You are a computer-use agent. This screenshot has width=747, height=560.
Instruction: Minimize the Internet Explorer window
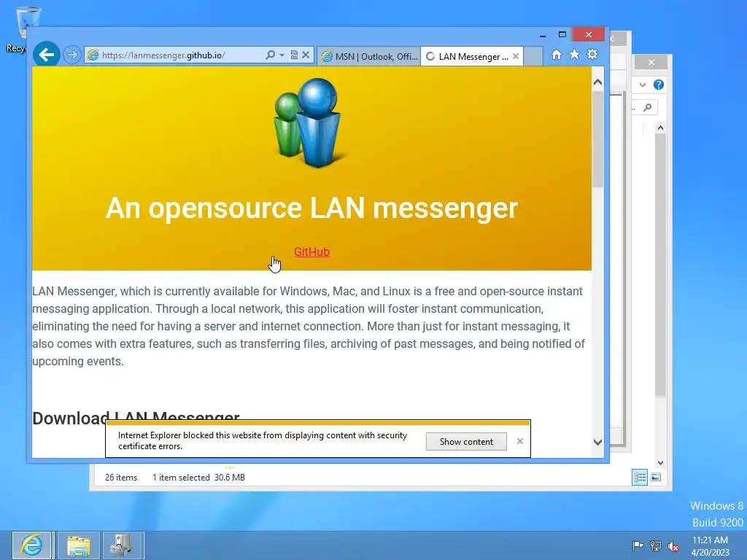click(x=542, y=35)
